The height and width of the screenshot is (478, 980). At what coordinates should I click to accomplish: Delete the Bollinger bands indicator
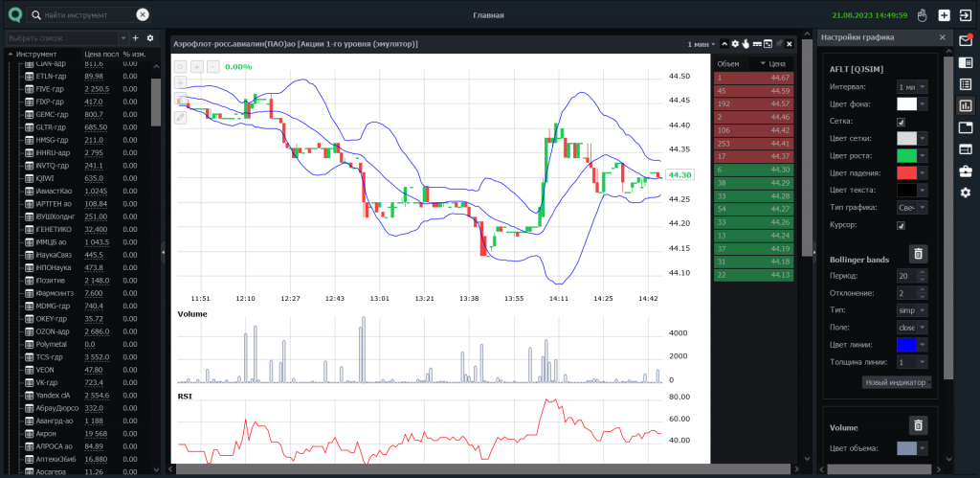918,254
